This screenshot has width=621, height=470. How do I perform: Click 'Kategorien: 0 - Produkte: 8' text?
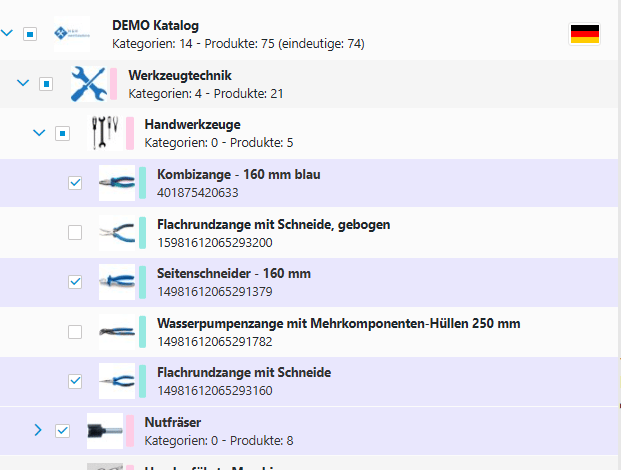(219, 440)
